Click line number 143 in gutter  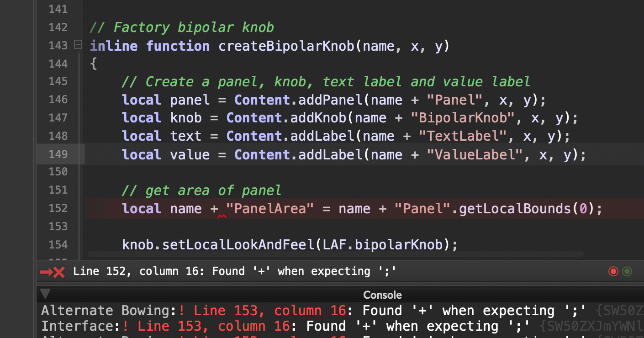[58, 45]
